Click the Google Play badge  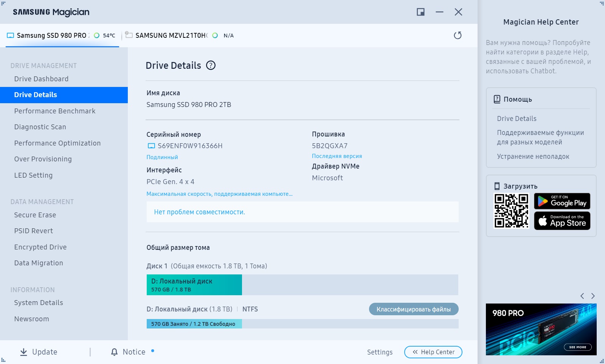click(562, 201)
